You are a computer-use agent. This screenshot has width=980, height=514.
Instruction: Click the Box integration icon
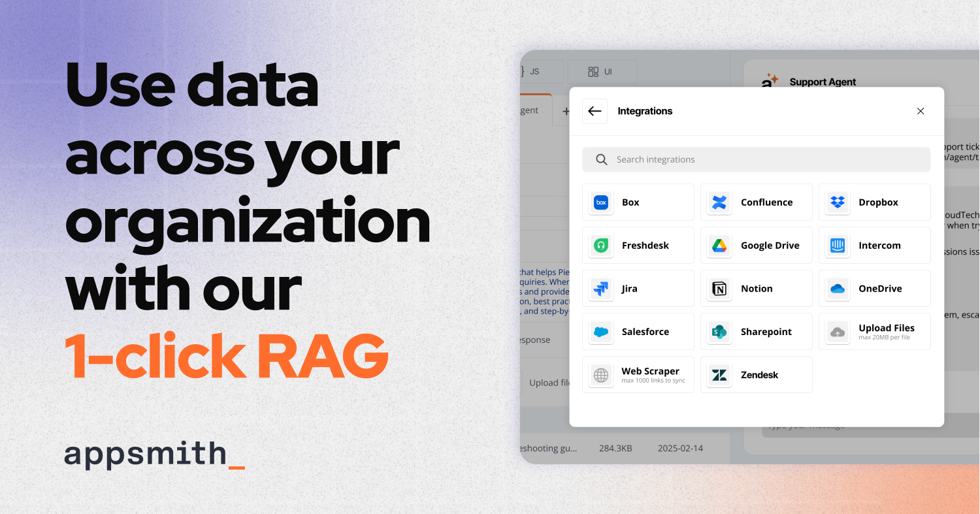tap(601, 202)
